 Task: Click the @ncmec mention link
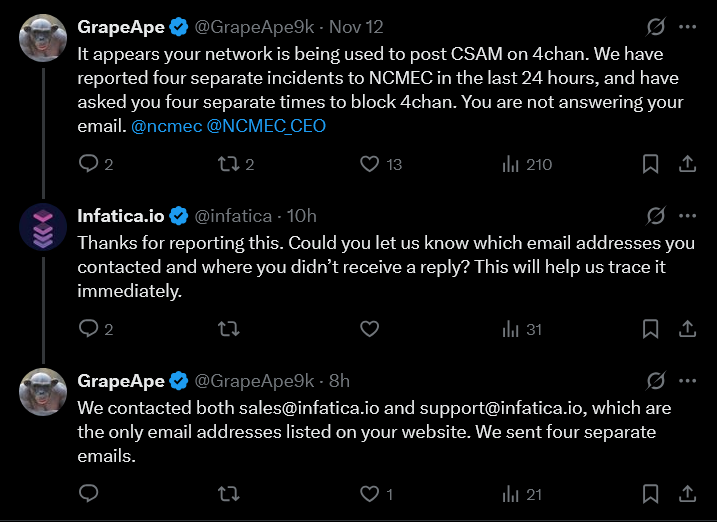pyautogui.click(x=165, y=127)
